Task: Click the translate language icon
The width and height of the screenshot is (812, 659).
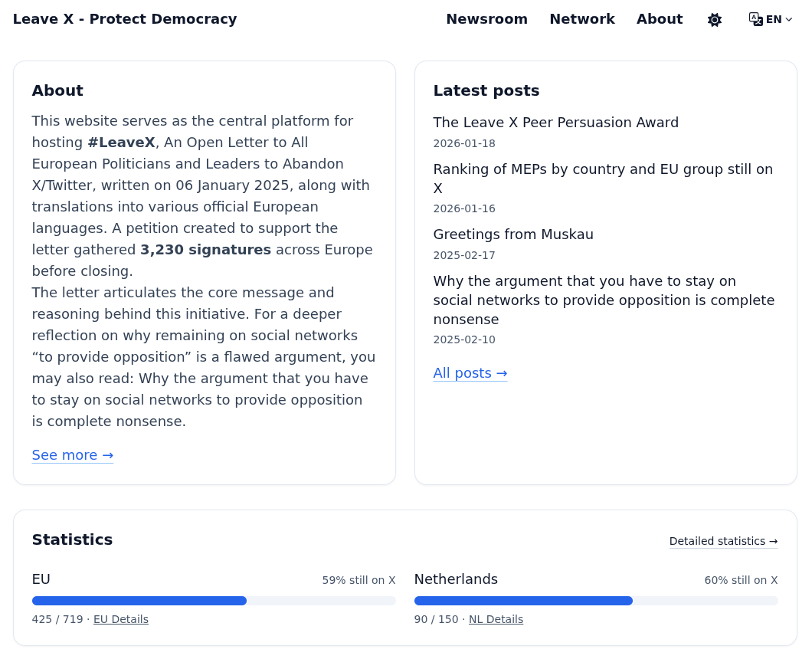Action: (x=755, y=19)
